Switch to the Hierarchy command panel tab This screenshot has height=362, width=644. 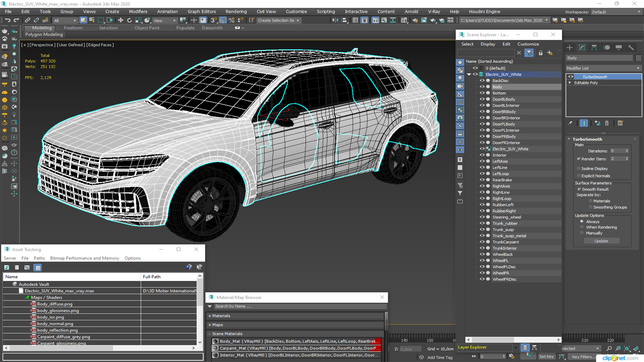click(x=594, y=48)
